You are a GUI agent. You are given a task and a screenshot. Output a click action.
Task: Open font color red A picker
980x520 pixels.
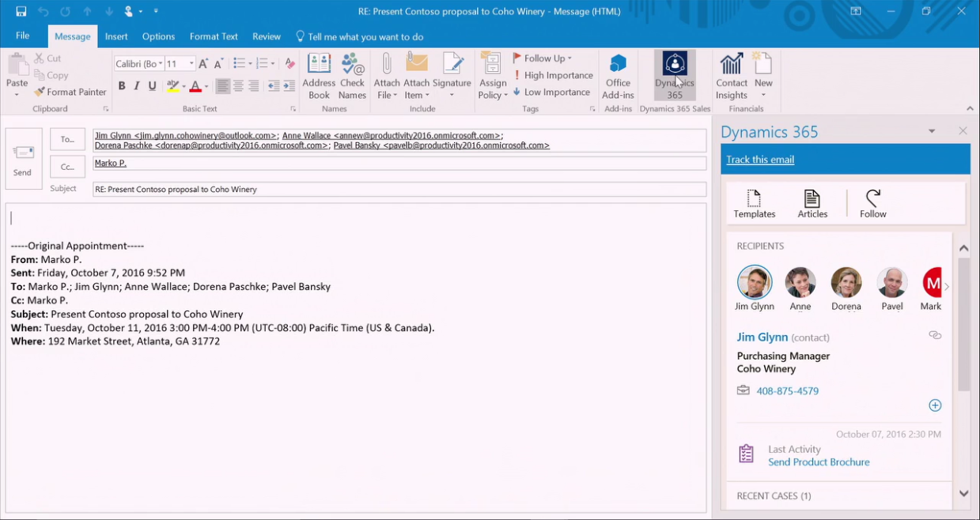click(206, 86)
